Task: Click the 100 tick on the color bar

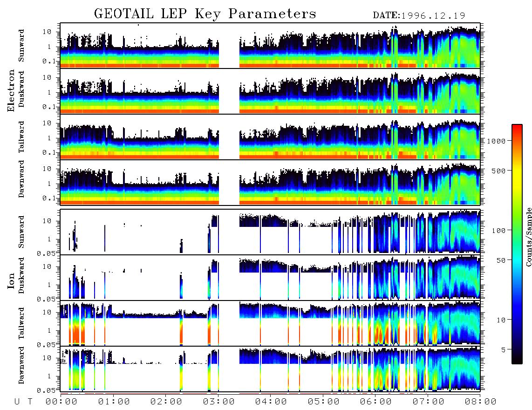Action: pos(498,231)
